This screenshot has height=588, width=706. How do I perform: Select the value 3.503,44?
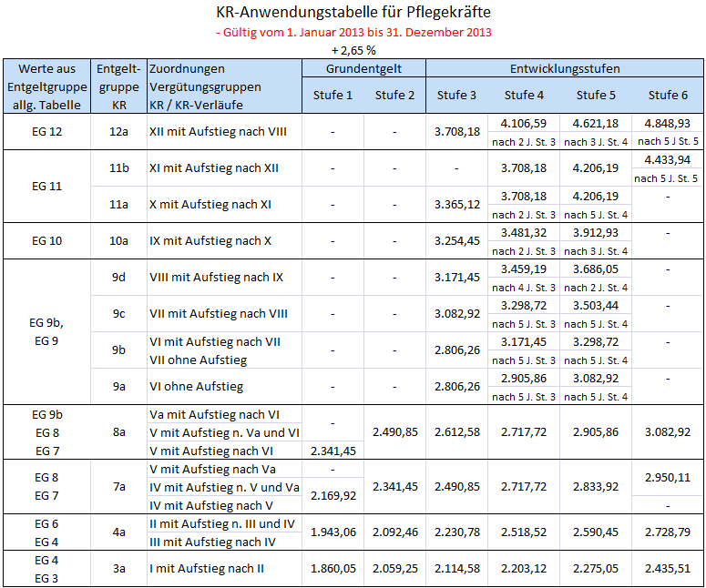pos(596,306)
